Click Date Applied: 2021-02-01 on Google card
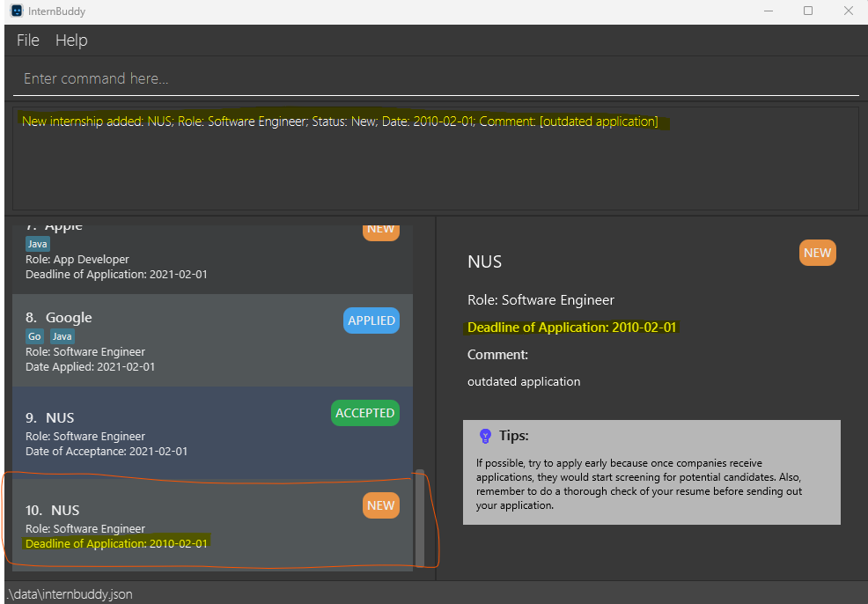This screenshot has width=868, height=604. (x=90, y=366)
